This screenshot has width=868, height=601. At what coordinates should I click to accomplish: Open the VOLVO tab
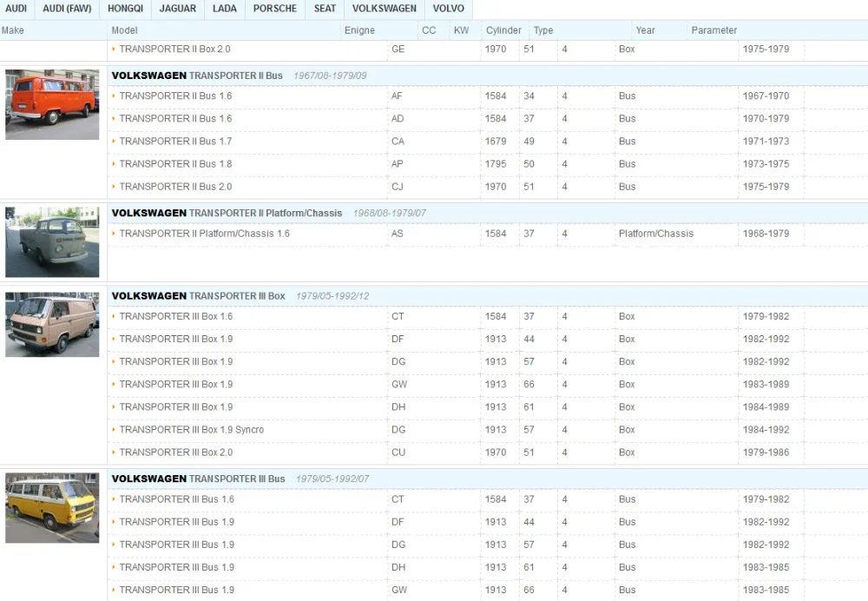[x=449, y=9]
